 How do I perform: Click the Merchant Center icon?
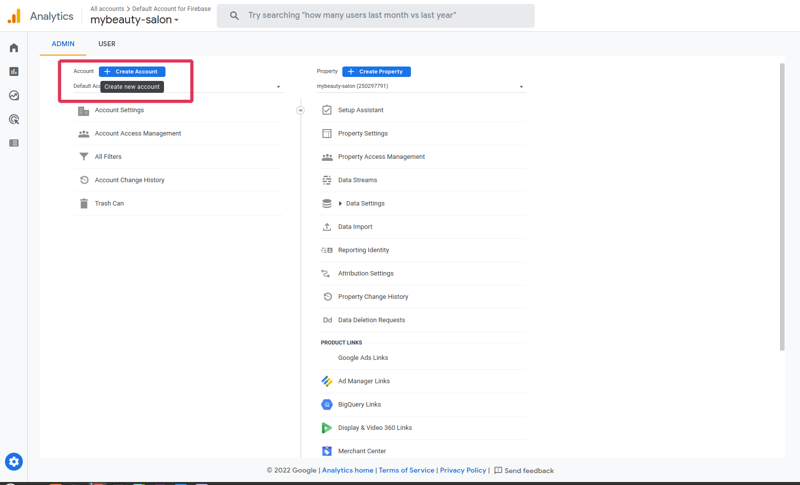click(327, 451)
